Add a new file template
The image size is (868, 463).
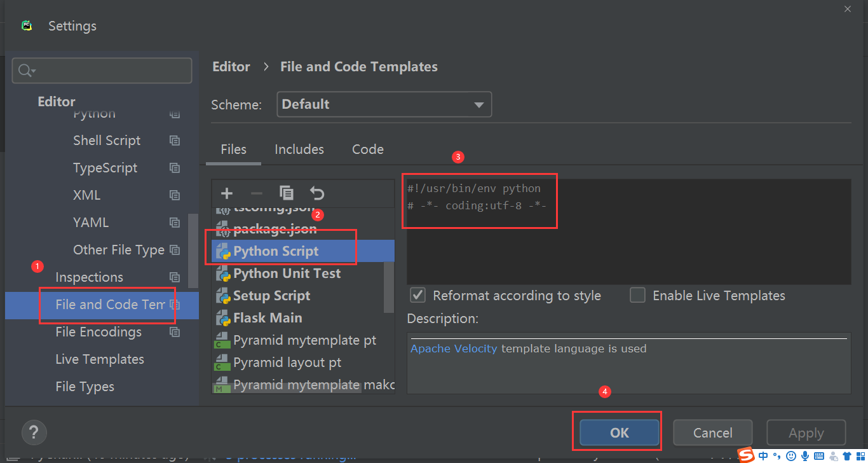tap(227, 193)
